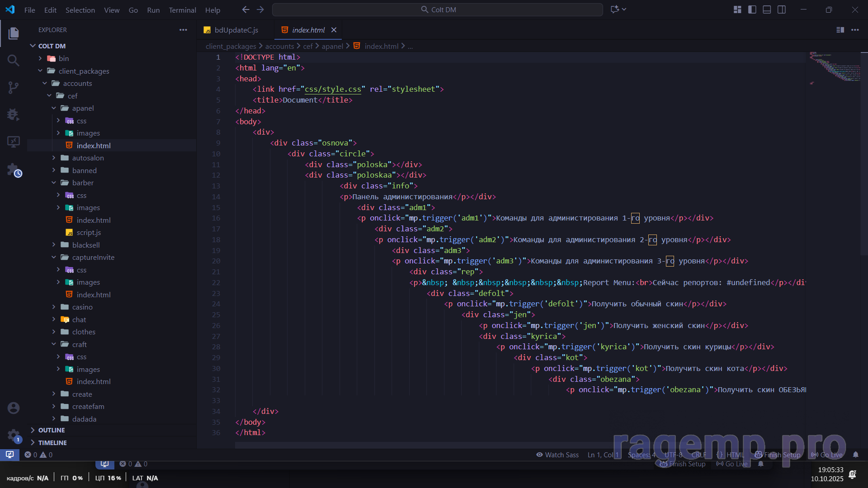The width and height of the screenshot is (868, 488).
Task: Click the Colt DM command center search box
Action: pos(438,9)
